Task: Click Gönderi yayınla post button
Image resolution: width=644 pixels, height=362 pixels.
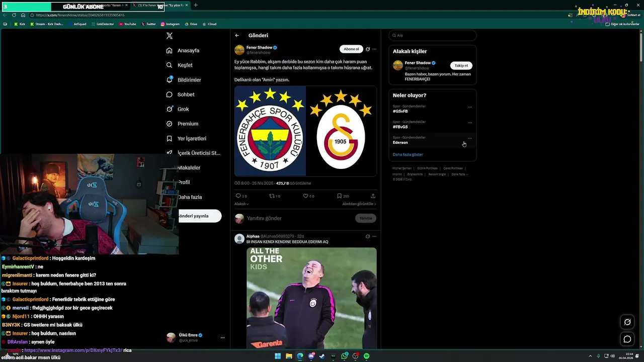Action: 200,216
